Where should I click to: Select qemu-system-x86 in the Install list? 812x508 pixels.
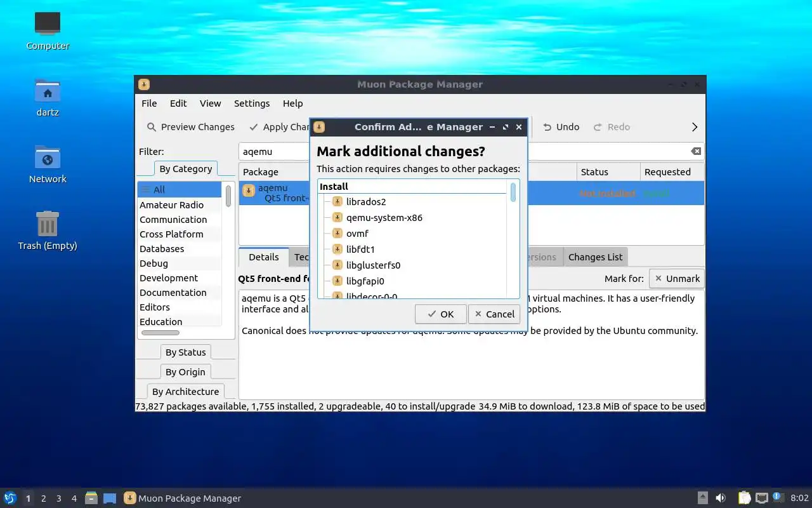pyautogui.click(x=384, y=218)
